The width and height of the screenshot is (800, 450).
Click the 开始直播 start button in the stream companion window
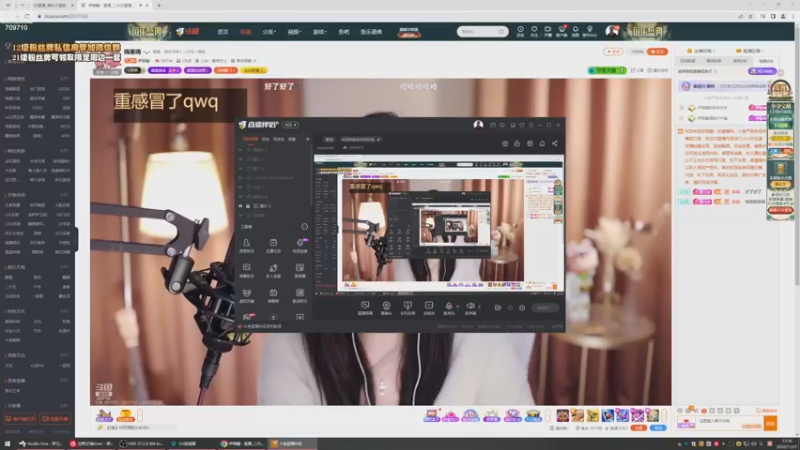coord(544,308)
